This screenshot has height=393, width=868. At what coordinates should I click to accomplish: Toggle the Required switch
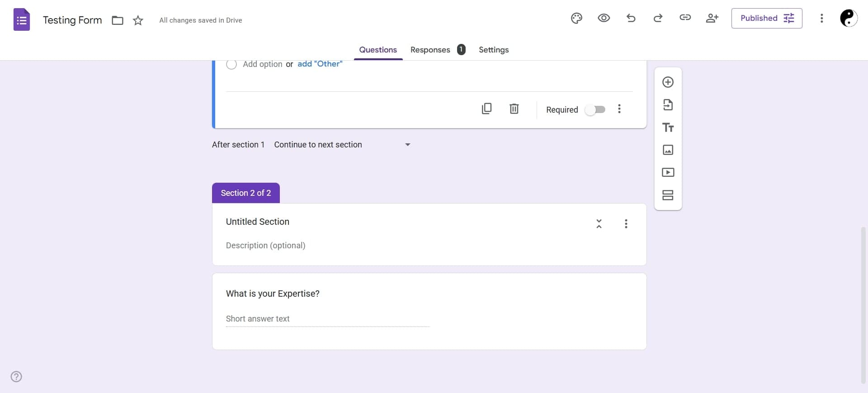pos(595,110)
